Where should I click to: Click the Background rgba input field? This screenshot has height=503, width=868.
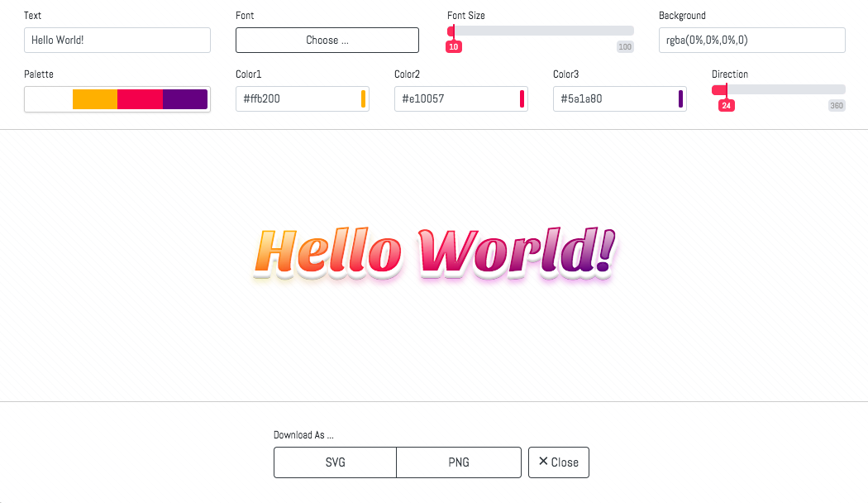pos(751,40)
